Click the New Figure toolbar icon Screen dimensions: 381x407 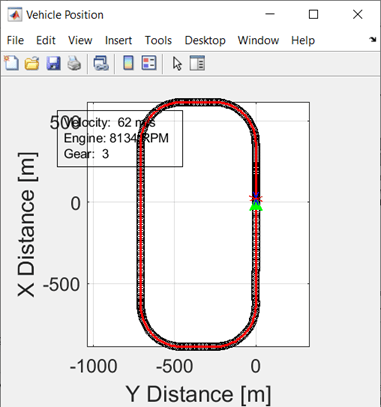coord(11,63)
